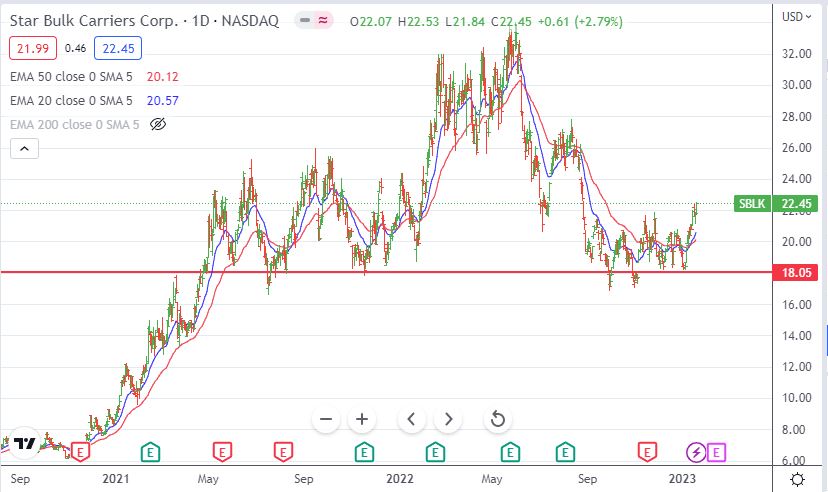Reset the chart view with the circular arrow
This screenshot has height=492, width=828.
(x=497, y=419)
